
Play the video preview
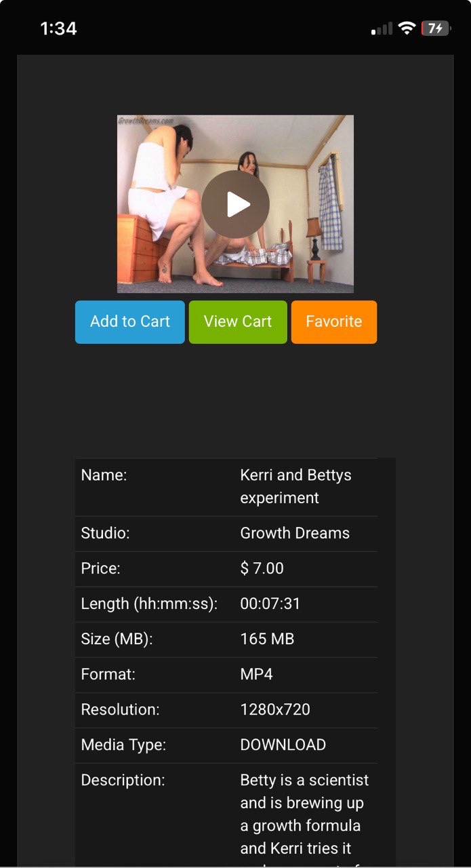click(235, 204)
